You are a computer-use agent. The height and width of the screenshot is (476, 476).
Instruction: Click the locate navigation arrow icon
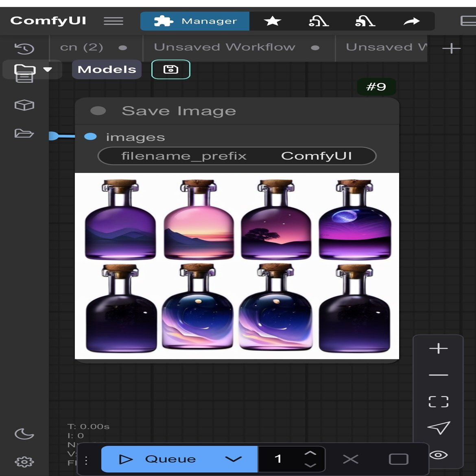439,428
